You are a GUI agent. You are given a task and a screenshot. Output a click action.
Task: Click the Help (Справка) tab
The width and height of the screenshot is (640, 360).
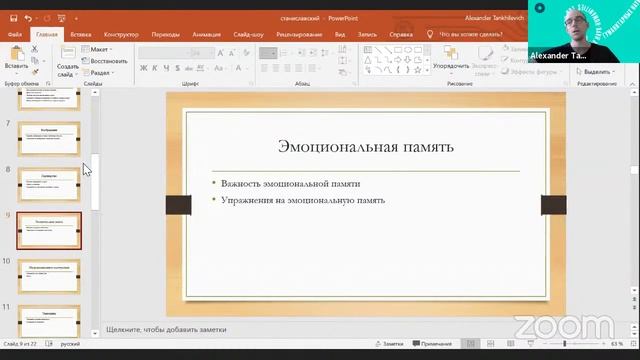[x=401, y=34]
